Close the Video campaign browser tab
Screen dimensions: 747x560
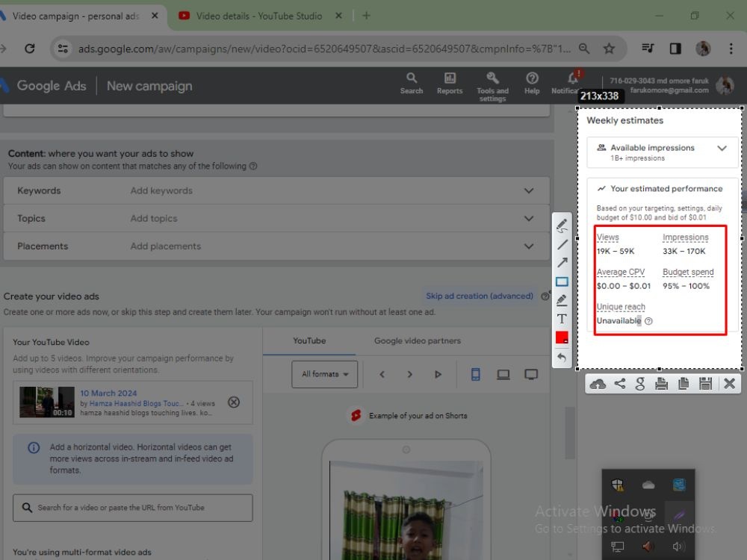tap(155, 16)
